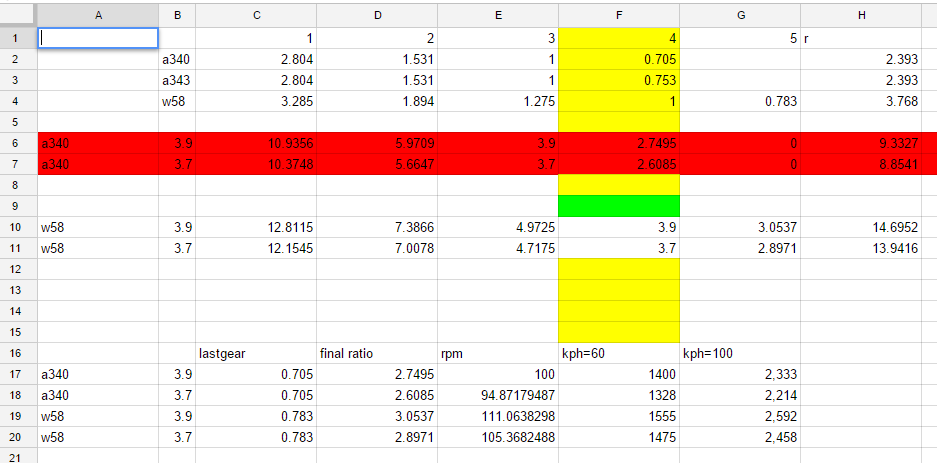Select the red cell showing 10.9356
Screen dimensions: 937x463
(x=255, y=143)
